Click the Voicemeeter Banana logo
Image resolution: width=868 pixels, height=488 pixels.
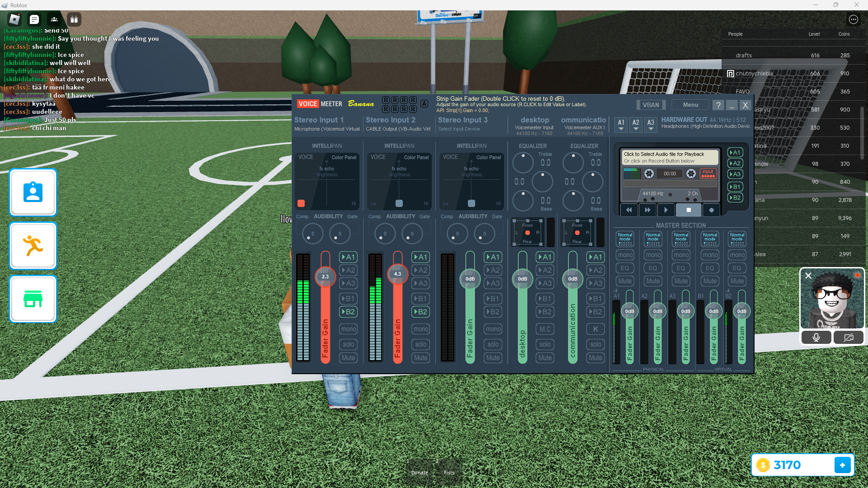pyautogui.click(x=336, y=104)
